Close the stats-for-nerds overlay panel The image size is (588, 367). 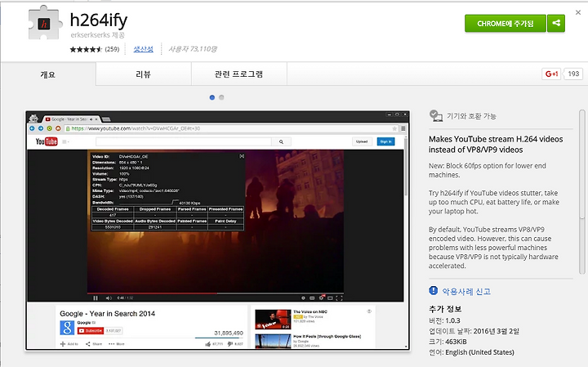pos(242,156)
